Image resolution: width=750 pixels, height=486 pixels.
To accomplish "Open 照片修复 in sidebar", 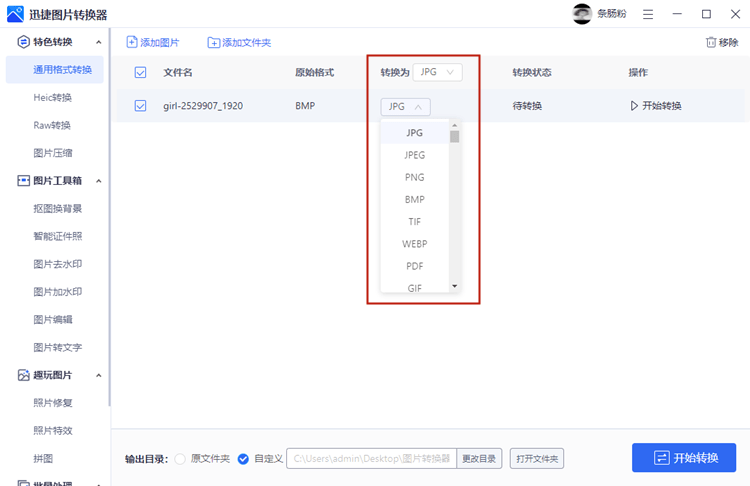I will (x=53, y=403).
